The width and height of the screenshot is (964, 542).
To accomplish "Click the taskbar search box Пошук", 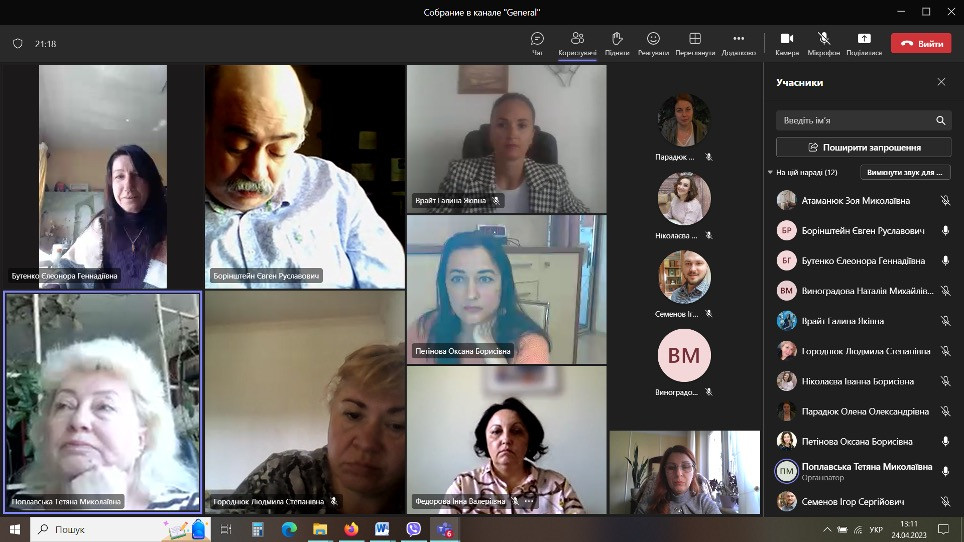I will point(120,529).
